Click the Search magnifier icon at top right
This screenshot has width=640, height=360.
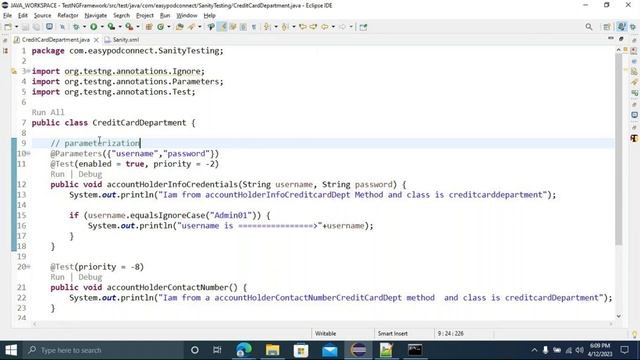(589, 27)
